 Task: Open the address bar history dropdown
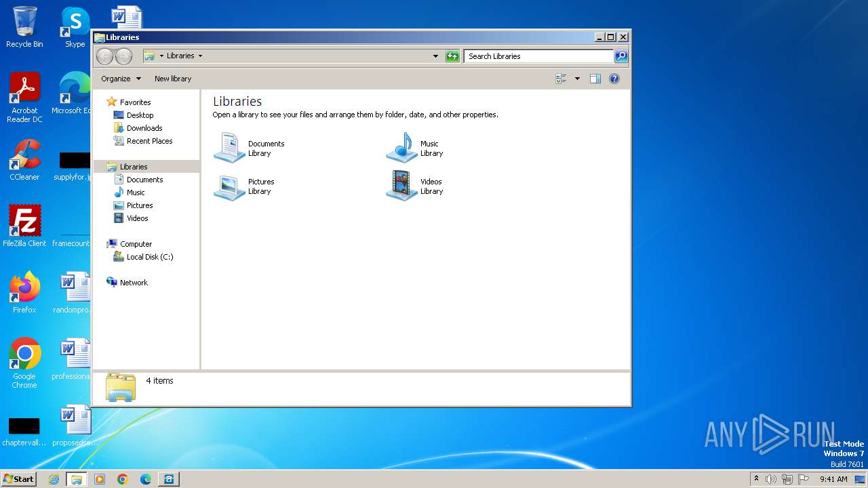[435, 56]
